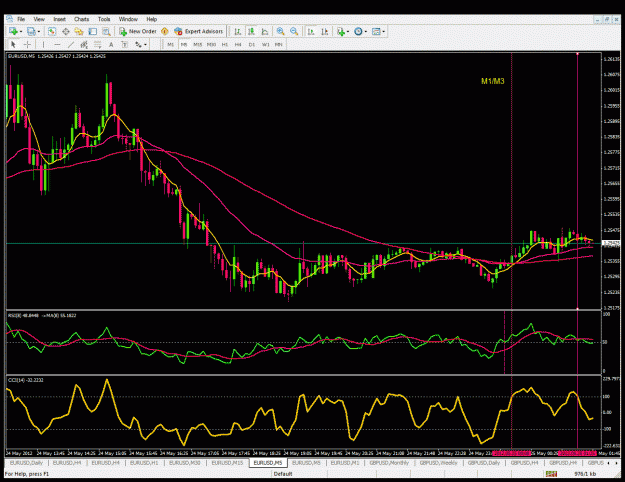Switch timeframe to M30
Screen dimensions: 625x482
211,45
